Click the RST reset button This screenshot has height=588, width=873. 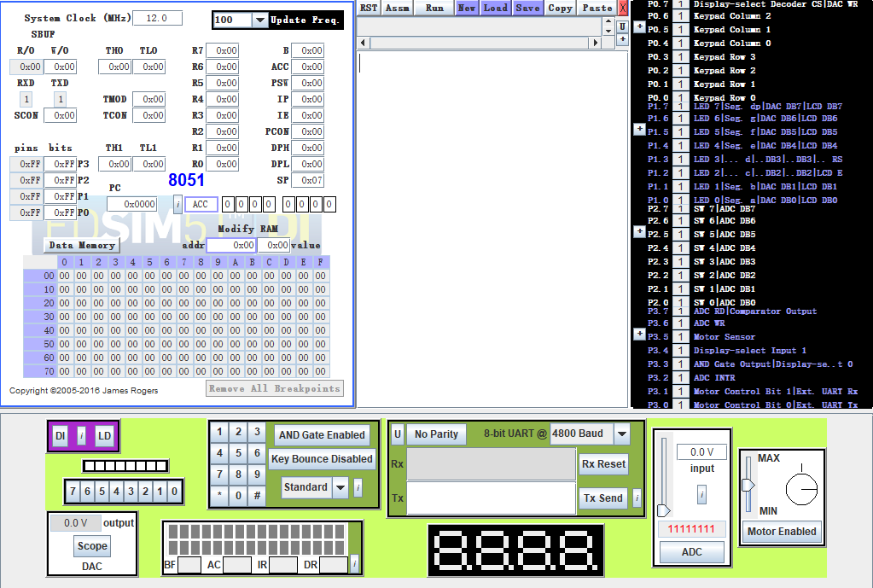368,8
